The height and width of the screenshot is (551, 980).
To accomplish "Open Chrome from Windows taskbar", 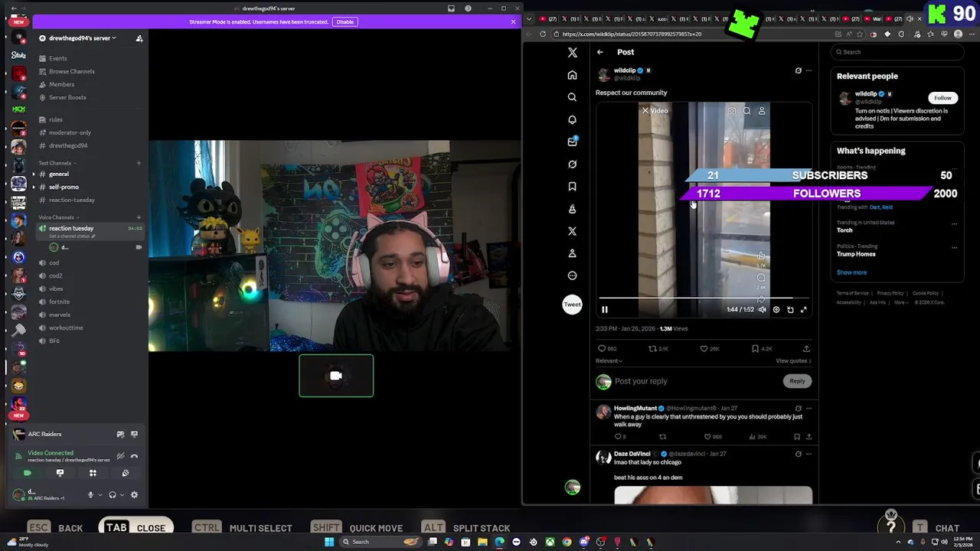I will coord(567,542).
